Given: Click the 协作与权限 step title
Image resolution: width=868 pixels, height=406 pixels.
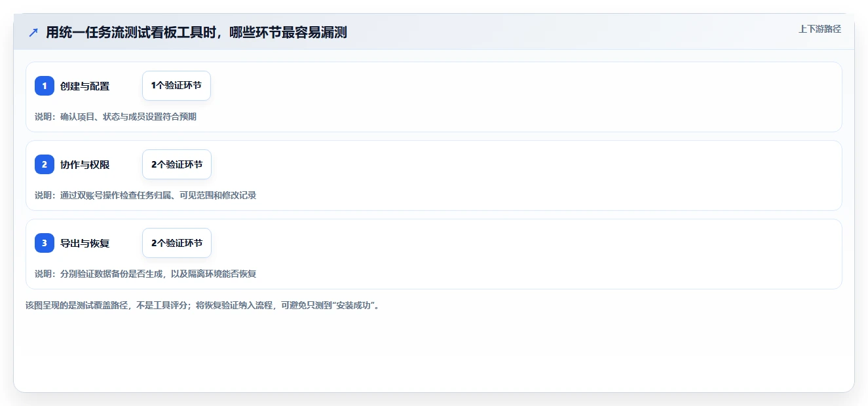Looking at the screenshot, I should tap(85, 164).
